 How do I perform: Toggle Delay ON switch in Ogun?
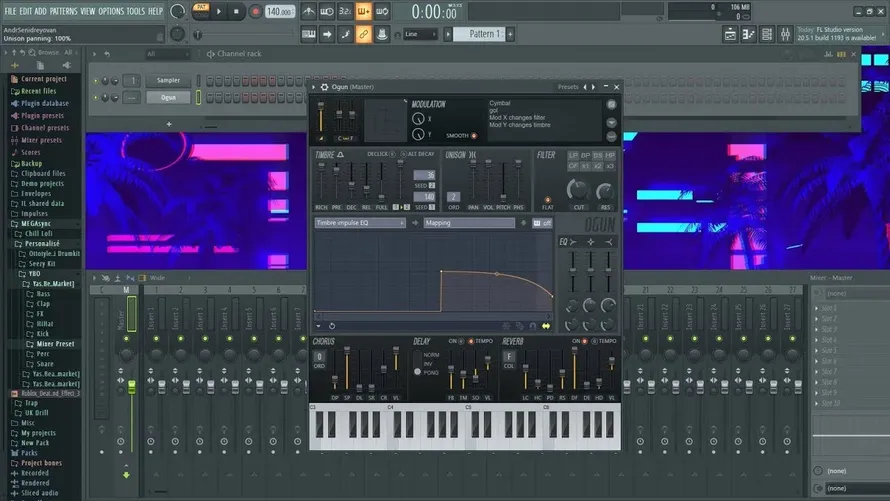pos(461,341)
